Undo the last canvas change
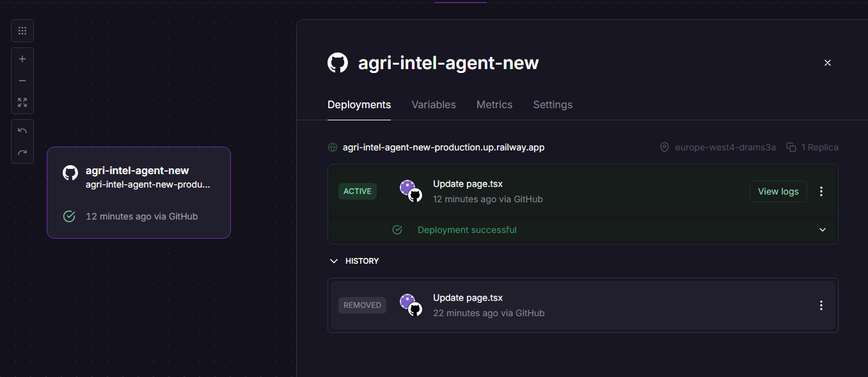 click(x=22, y=131)
